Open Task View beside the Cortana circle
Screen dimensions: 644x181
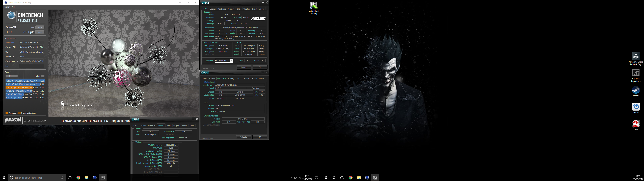(342, 178)
